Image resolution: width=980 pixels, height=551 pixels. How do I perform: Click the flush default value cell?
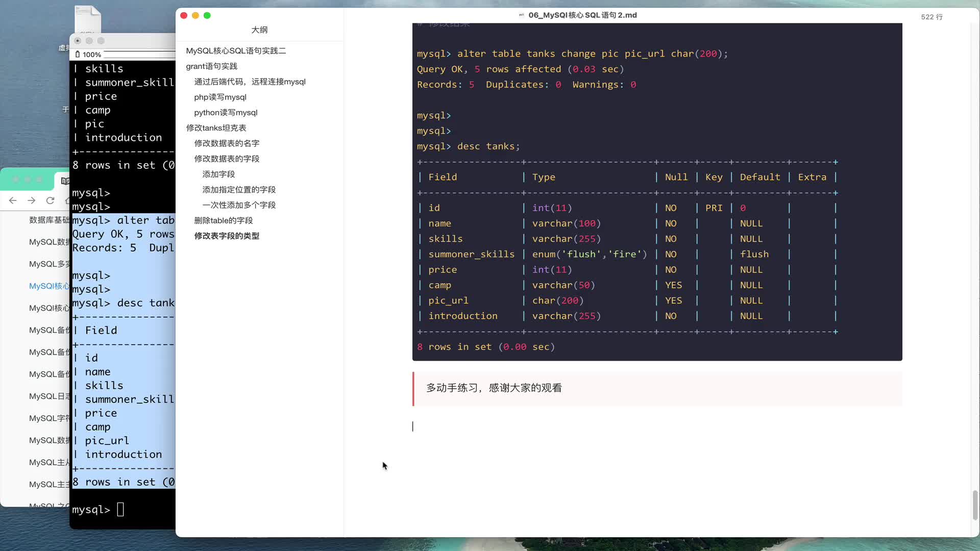point(754,254)
